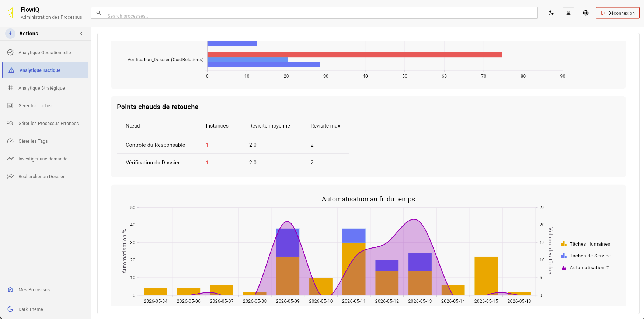Click the FlowiQ logo icon

11,13
